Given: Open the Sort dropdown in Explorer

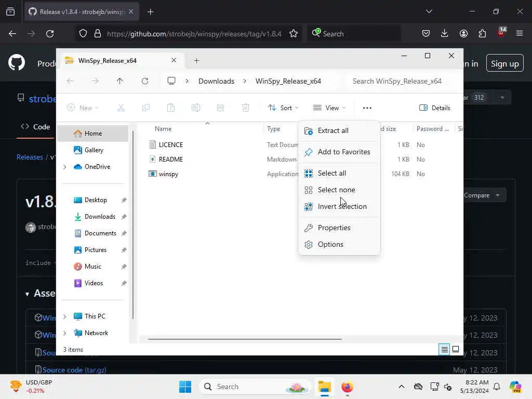Looking at the screenshot, I should [x=283, y=108].
